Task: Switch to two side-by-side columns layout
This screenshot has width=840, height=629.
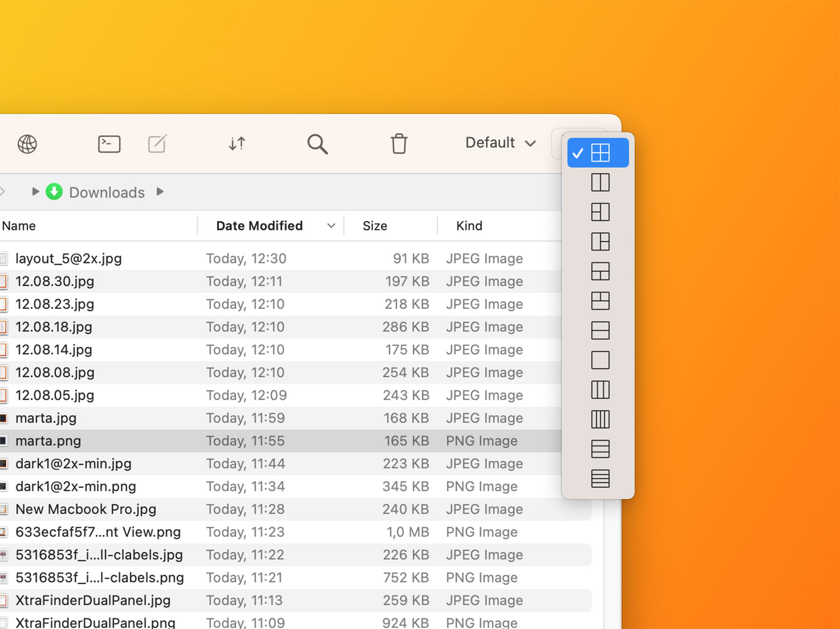Action: pos(600,182)
